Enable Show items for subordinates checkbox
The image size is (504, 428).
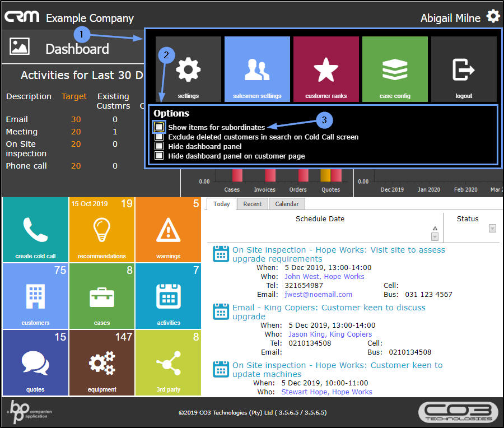(x=159, y=127)
